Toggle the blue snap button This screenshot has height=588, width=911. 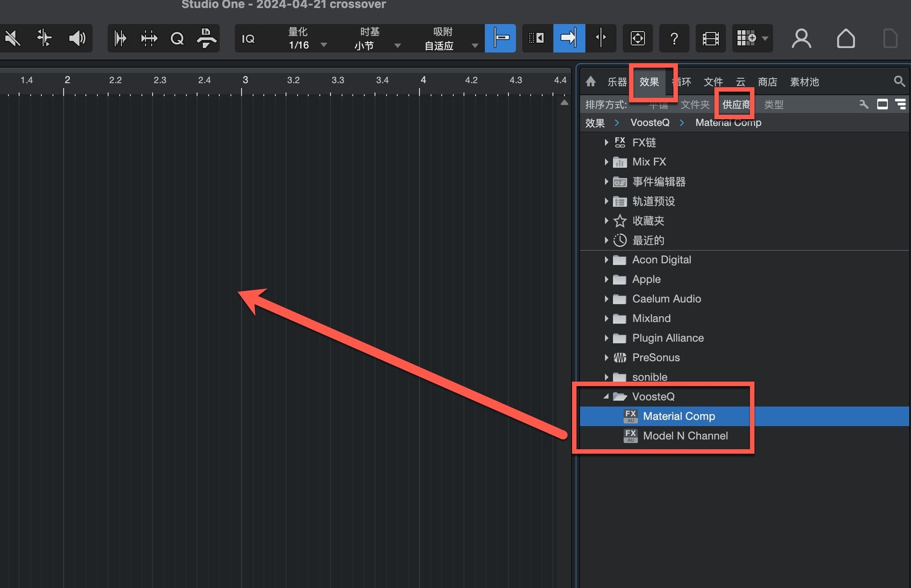click(501, 38)
